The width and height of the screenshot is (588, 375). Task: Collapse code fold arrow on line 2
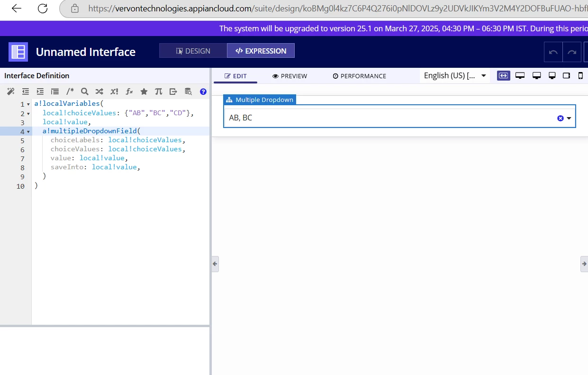(x=28, y=114)
